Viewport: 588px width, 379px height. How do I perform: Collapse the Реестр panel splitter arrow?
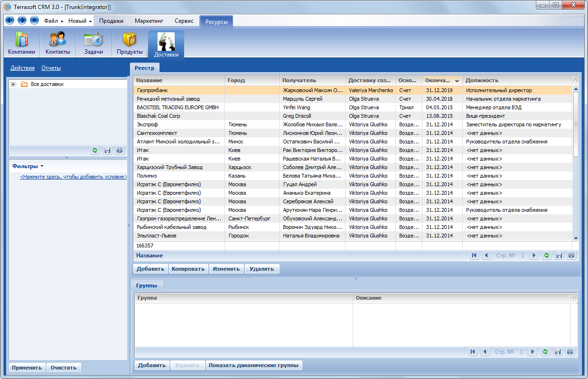point(356,279)
